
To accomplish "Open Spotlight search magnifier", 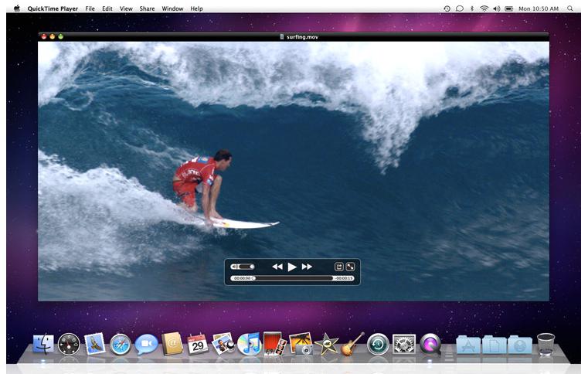I will pyautogui.click(x=570, y=8).
